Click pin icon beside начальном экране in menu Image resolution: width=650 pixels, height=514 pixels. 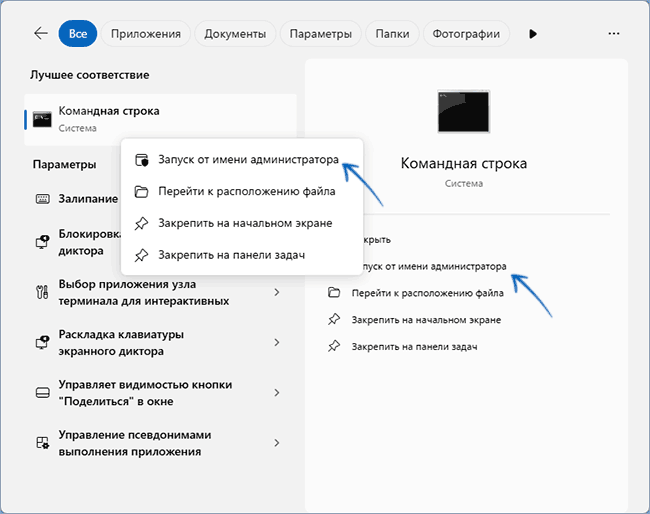click(141, 223)
